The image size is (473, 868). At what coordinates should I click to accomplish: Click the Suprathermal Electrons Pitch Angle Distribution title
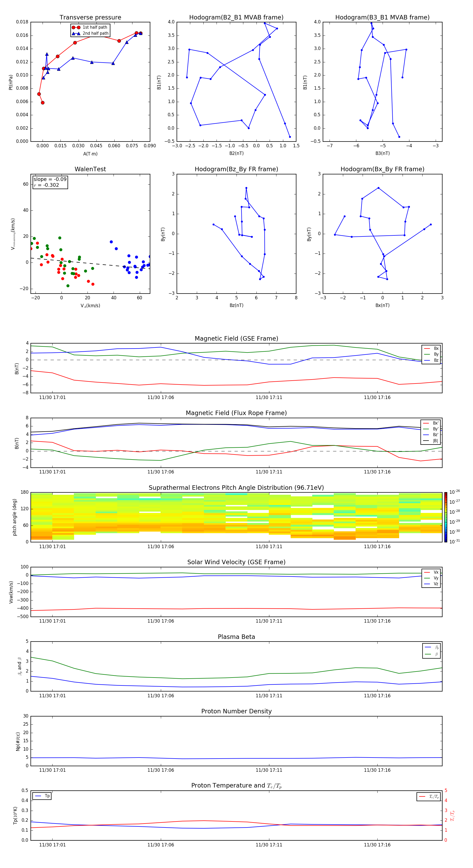pyautogui.click(x=236, y=488)
